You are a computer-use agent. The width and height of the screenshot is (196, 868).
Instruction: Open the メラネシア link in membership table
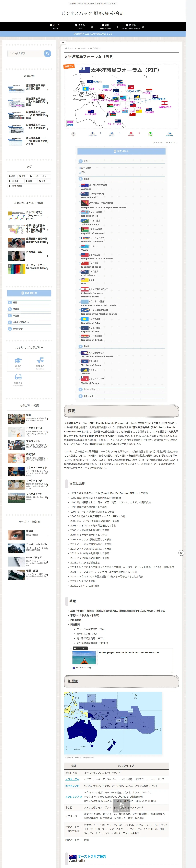(72, 779)
